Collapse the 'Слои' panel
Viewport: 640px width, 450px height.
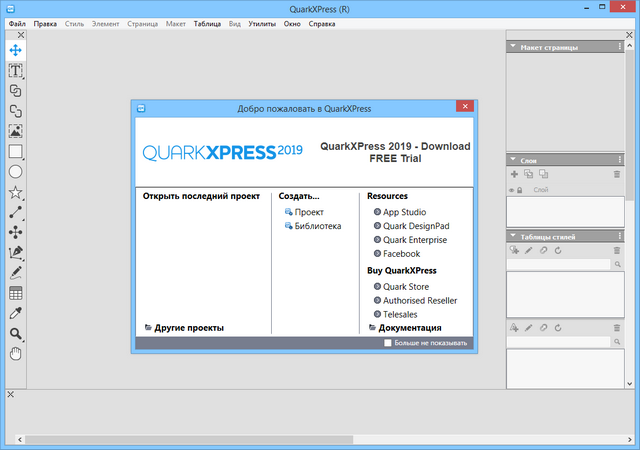[x=513, y=160]
